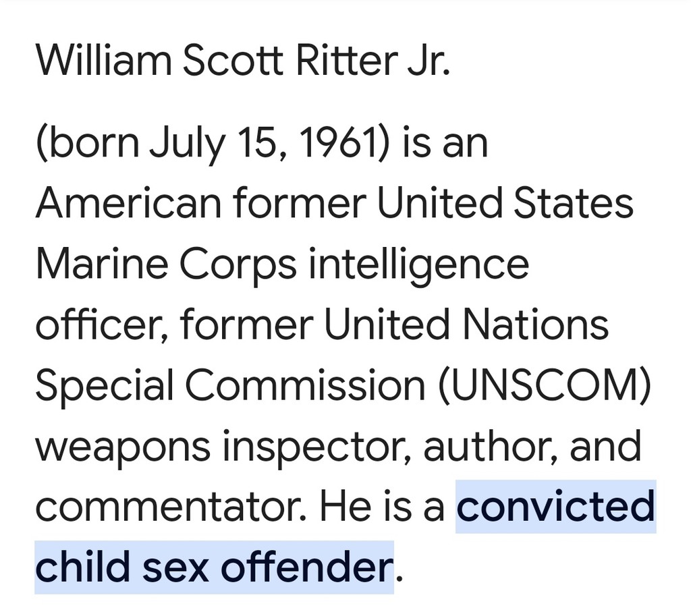Click the highlighted word "convicted"

click(x=555, y=506)
